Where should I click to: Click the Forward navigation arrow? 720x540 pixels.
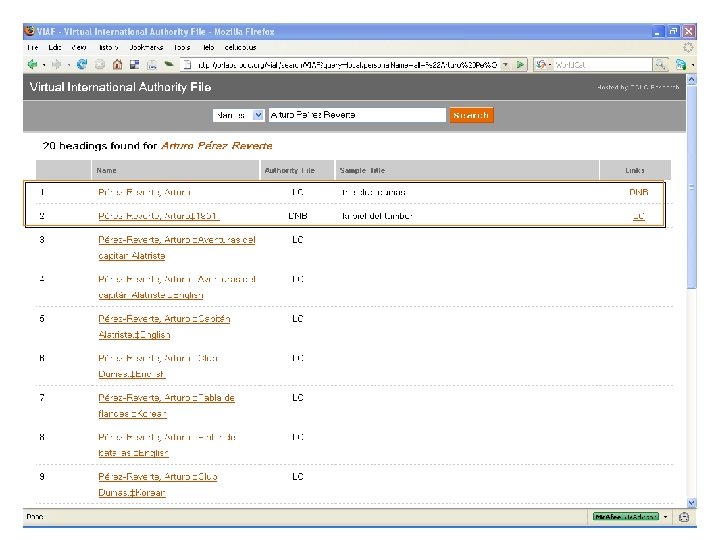point(56,65)
